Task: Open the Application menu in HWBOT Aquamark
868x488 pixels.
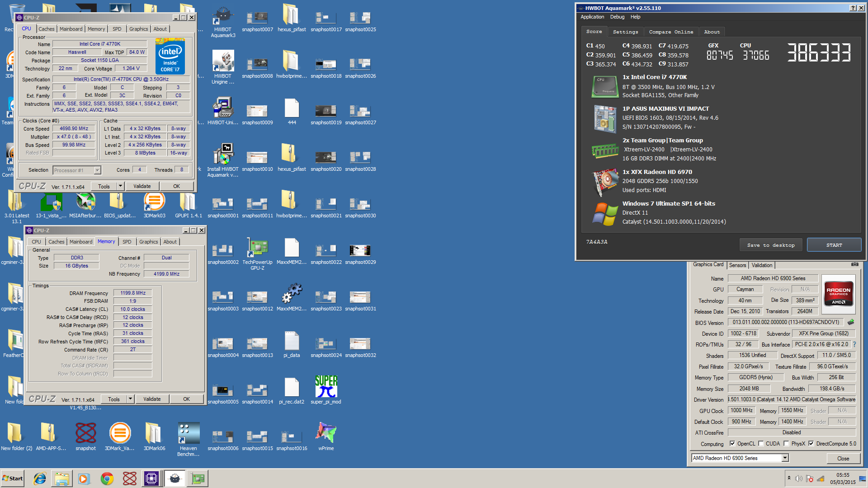Action: [592, 17]
